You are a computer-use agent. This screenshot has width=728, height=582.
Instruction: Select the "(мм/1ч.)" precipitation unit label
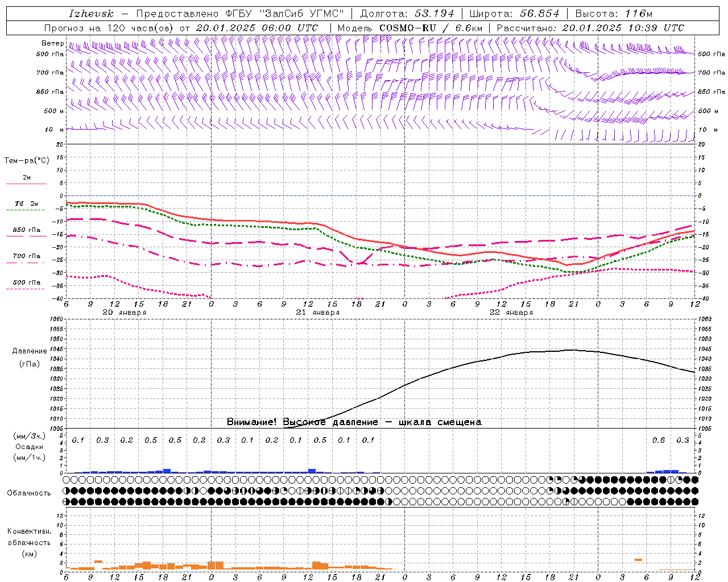(30, 458)
